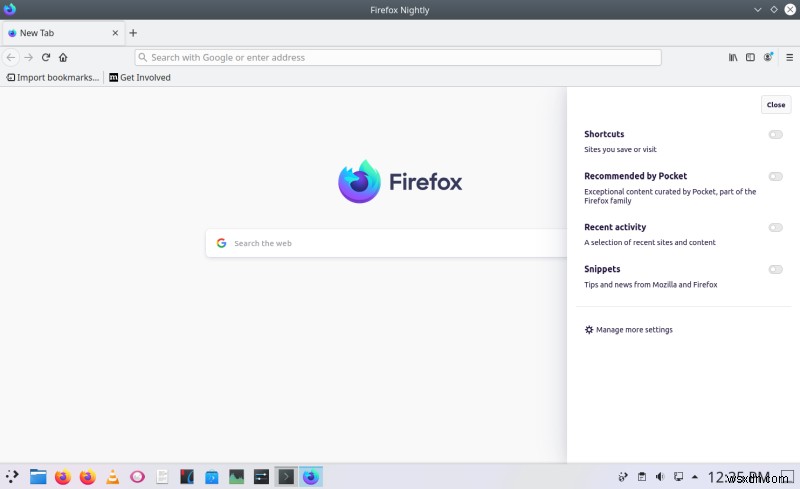Open the text document taskbar icon
This screenshot has width=800, height=489.
click(x=162, y=477)
